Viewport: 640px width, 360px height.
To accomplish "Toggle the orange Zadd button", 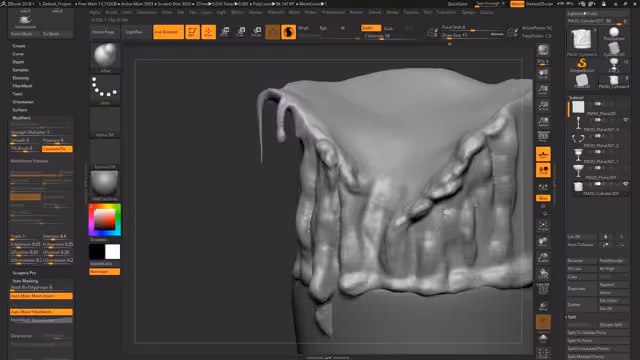I will click(371, 28).
